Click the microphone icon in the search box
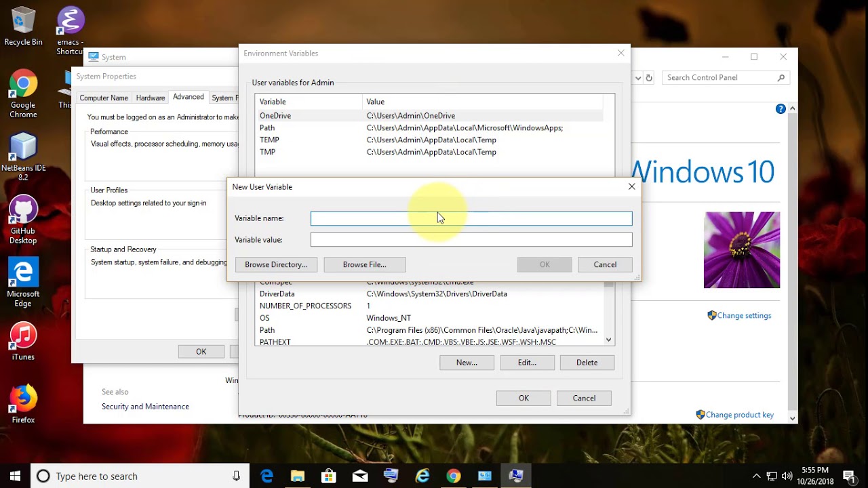 237,476
